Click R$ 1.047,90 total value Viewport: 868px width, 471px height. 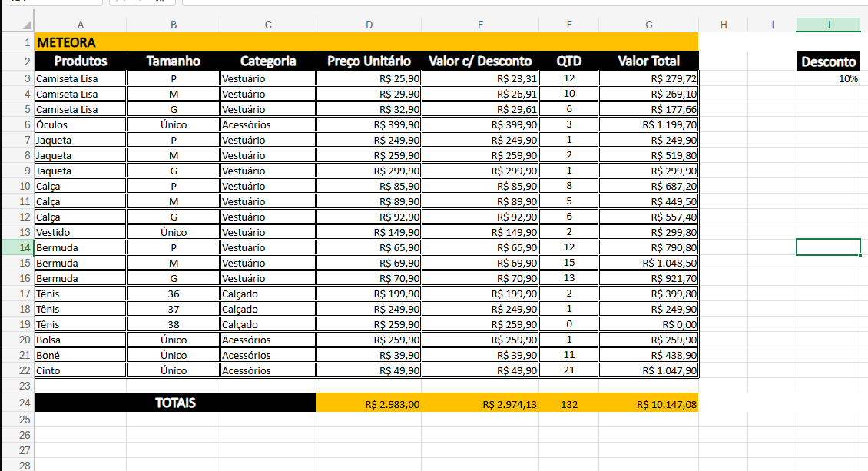[x=649, y=370]
